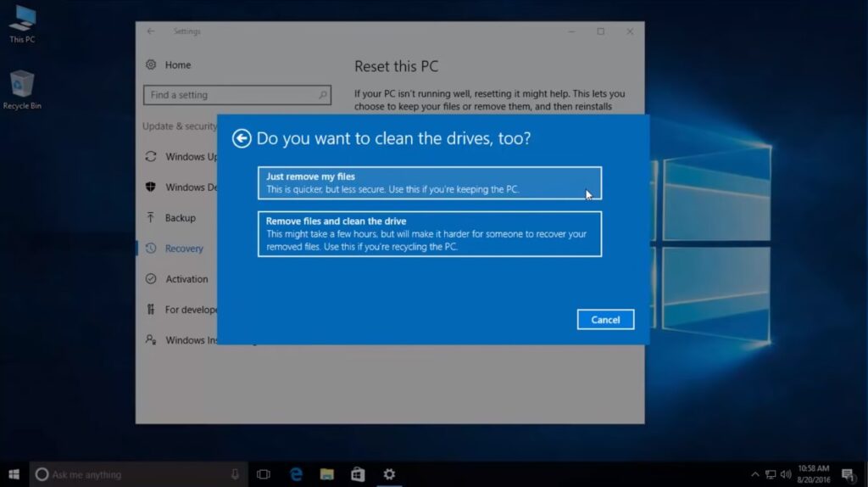The width and height of the screenshot is (868, 487).
Task: Close the Settings window
Action: coord(630,31)
